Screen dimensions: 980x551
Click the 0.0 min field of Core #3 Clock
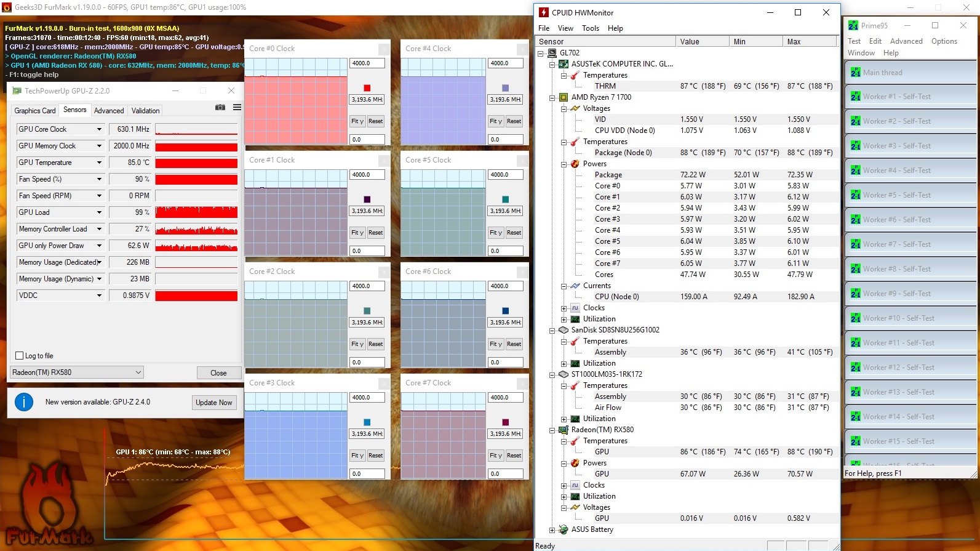(367, 474)
